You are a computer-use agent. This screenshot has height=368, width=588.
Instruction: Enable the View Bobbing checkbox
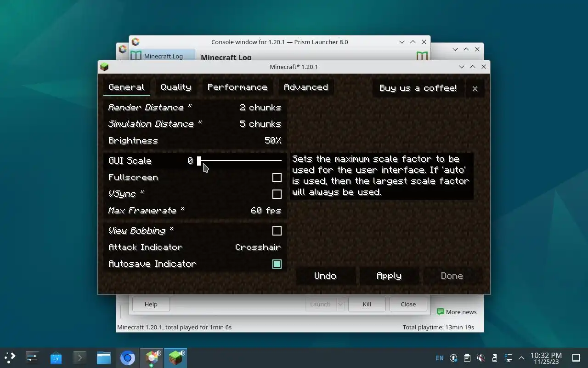coord(277,231)
